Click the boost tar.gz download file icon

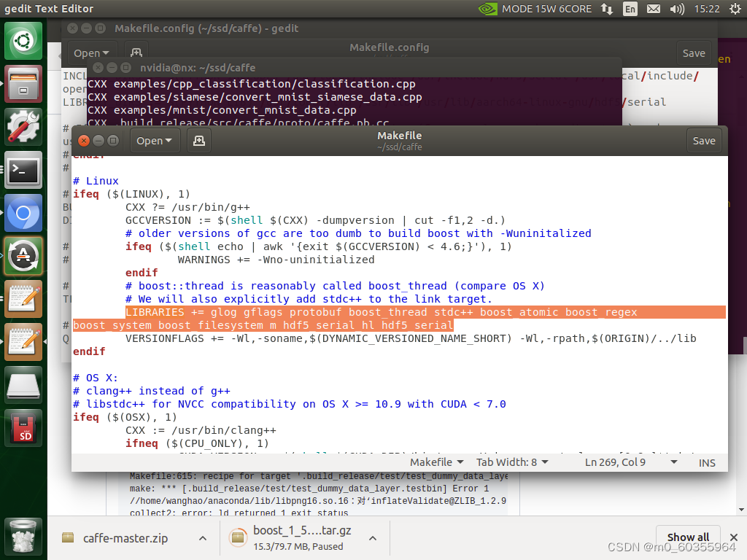click(238, 538)
